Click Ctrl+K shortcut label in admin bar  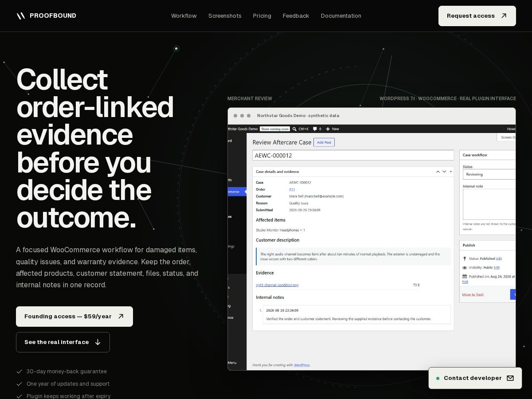point(304,129)
